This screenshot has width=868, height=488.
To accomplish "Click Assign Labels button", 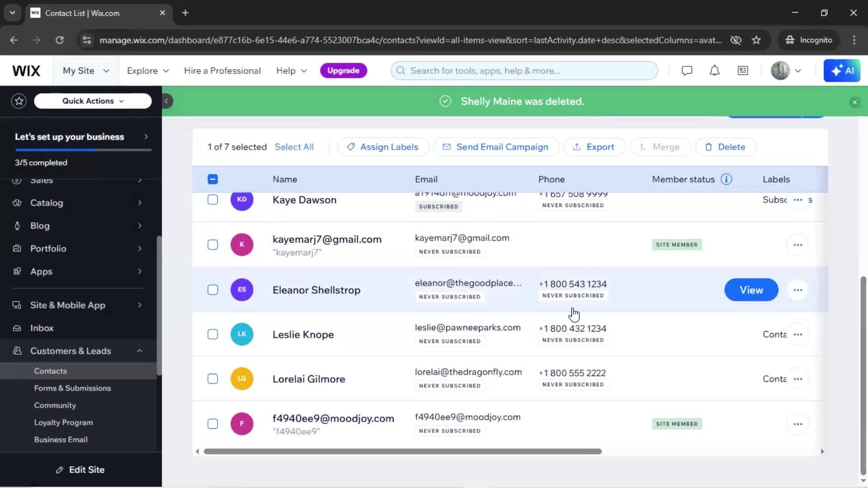I will point(382,147).
